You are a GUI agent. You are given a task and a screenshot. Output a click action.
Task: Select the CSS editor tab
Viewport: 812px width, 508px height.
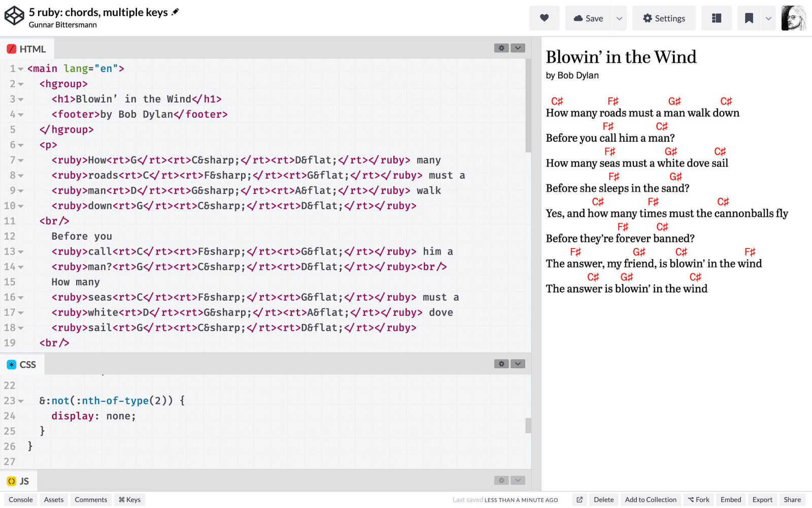(22, 364)
